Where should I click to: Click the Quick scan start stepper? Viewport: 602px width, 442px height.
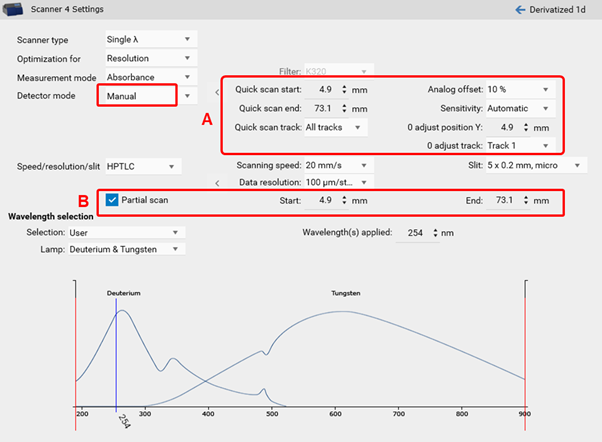[345, 89]
